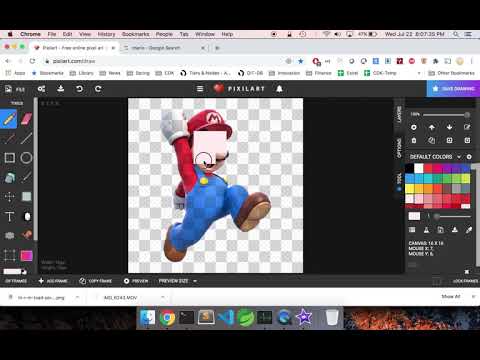Select the Eraser tool
The image size is (480, 360).
(26, 119)
